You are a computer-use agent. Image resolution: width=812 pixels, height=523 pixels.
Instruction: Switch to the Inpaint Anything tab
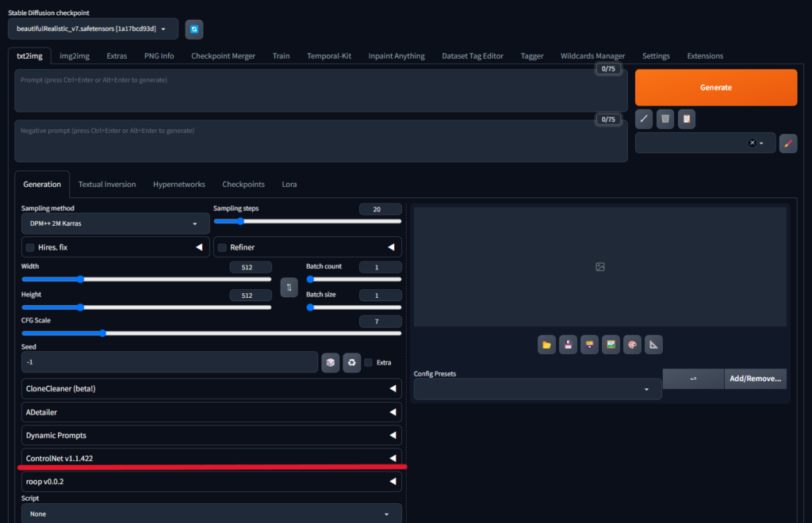pos(396,56)
